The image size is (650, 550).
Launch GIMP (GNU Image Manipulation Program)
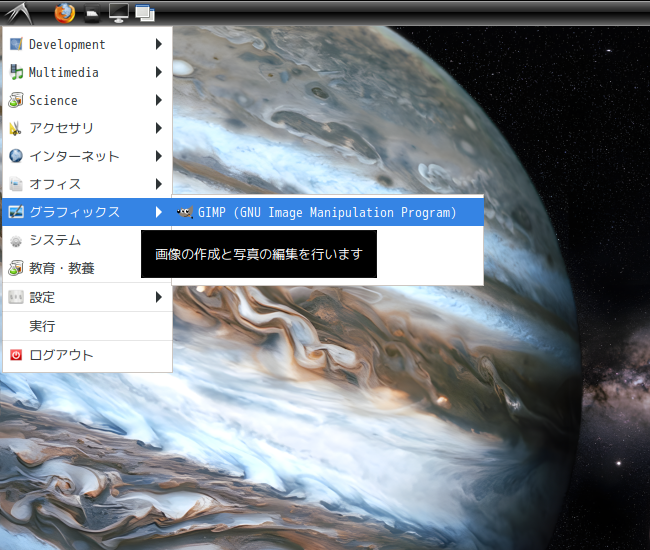328,212
